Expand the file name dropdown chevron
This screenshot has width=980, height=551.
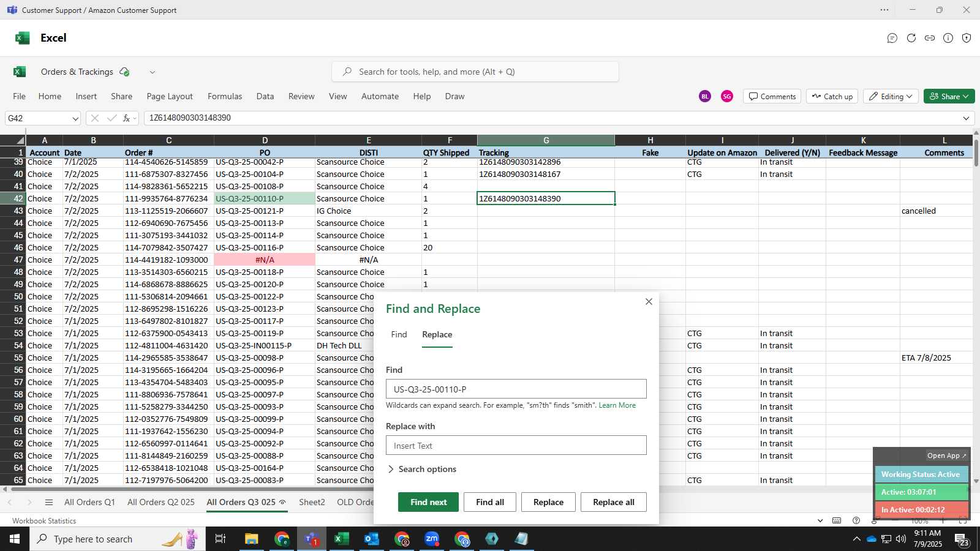click(x=153, y=72)
